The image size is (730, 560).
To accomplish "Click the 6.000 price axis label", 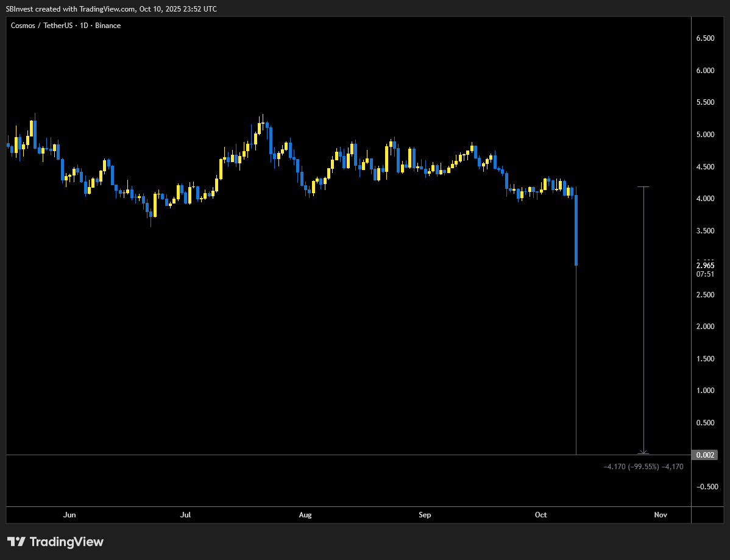I will coord(706,70).
